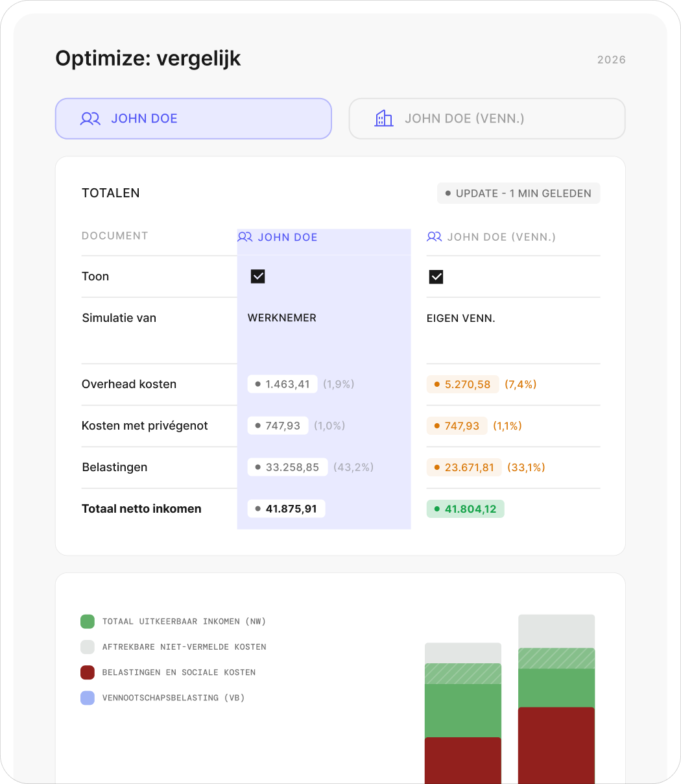Click the (43,2%) percentage
Image resolution: width=681 pixels, height=784 pixels.
353,467
